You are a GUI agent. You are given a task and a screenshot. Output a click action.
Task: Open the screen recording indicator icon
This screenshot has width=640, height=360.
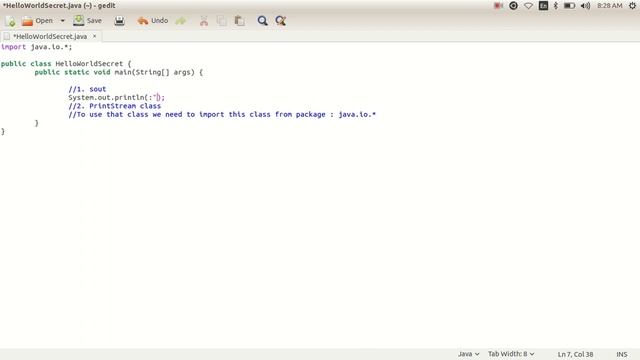pos(498,6)
